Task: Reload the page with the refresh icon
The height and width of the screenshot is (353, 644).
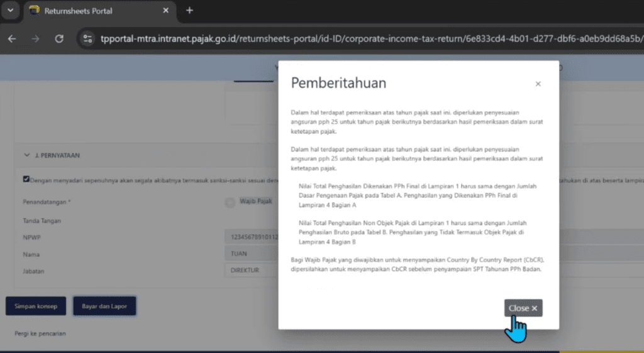Action: pyautogui.click(x=59, y=38)
